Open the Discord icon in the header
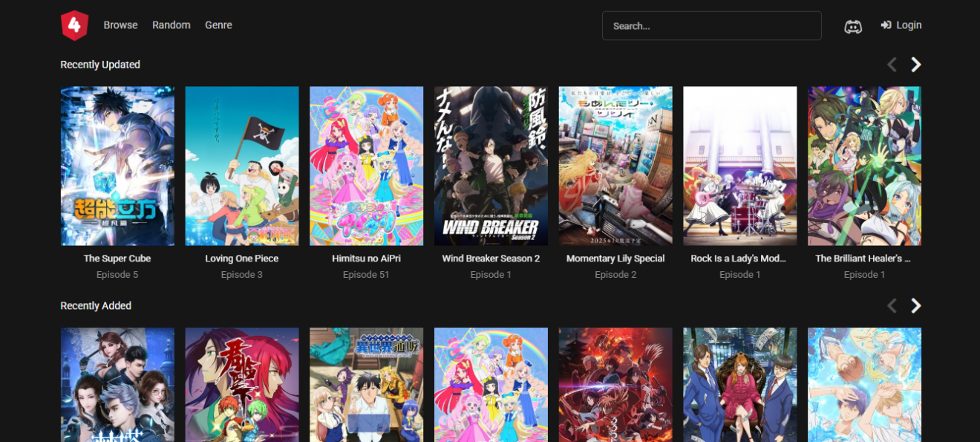Screen dimensions: 980x442 click(x=853, y=26)
